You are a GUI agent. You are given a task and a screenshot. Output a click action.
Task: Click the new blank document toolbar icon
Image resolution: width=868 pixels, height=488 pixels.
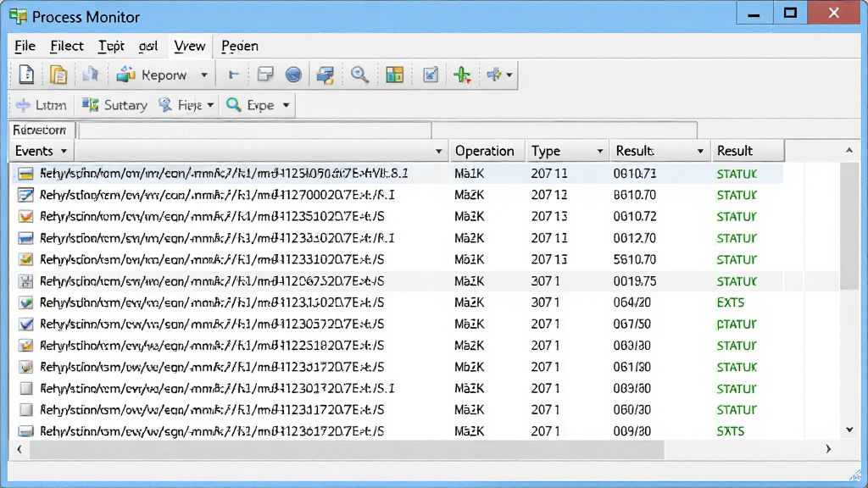(26, 75)
